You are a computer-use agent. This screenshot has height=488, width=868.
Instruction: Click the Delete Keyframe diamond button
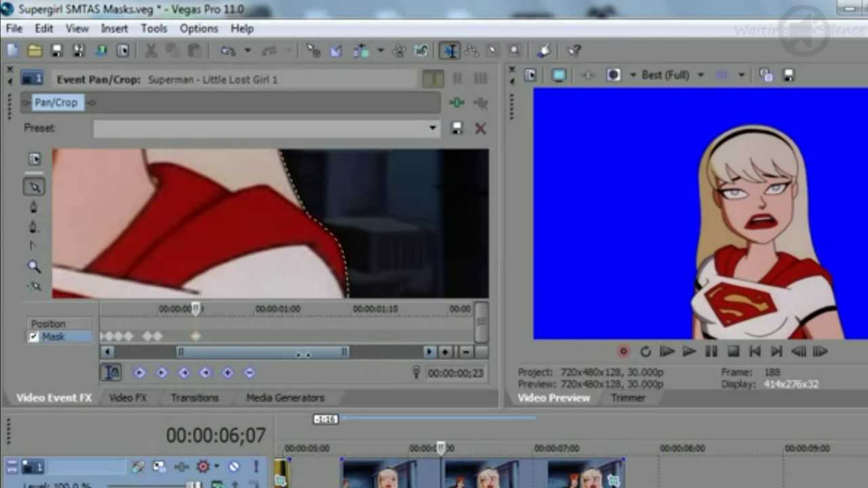250,372
